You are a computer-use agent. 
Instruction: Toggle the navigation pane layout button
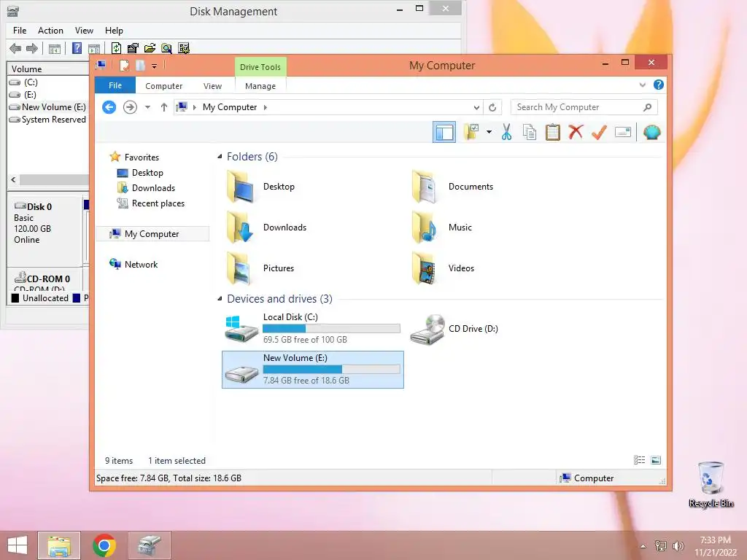point(444,133)
